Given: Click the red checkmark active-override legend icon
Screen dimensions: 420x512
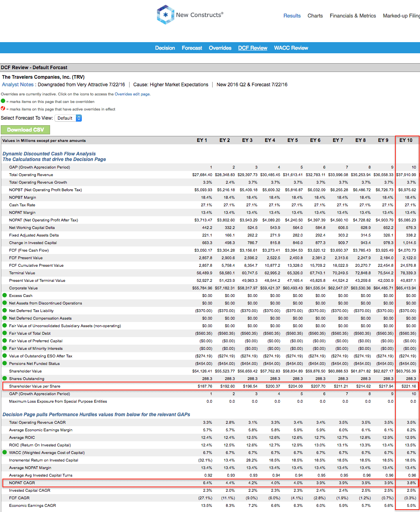Looking at the screenshot, I should coord(3,109).
